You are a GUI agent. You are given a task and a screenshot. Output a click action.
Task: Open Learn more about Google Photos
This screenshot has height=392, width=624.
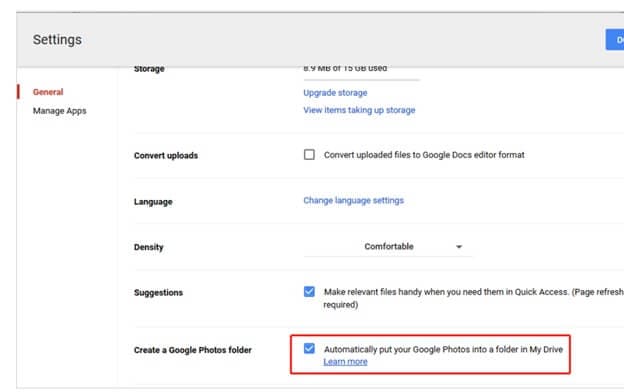tap(345, 362)
